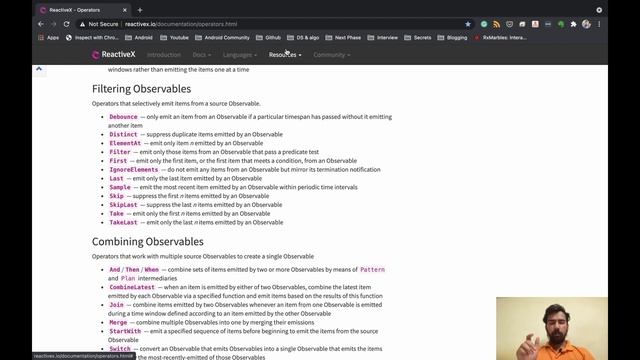Image resolution: width=640 pixels, height=360 pixels.
Task: Open the First operator link
Action: tap(118, 161)
